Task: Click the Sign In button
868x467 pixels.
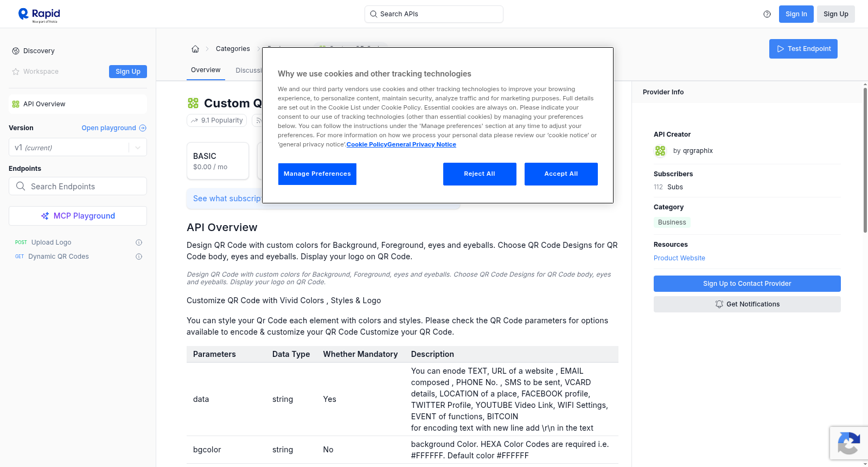Action: [x=796, y=14]
